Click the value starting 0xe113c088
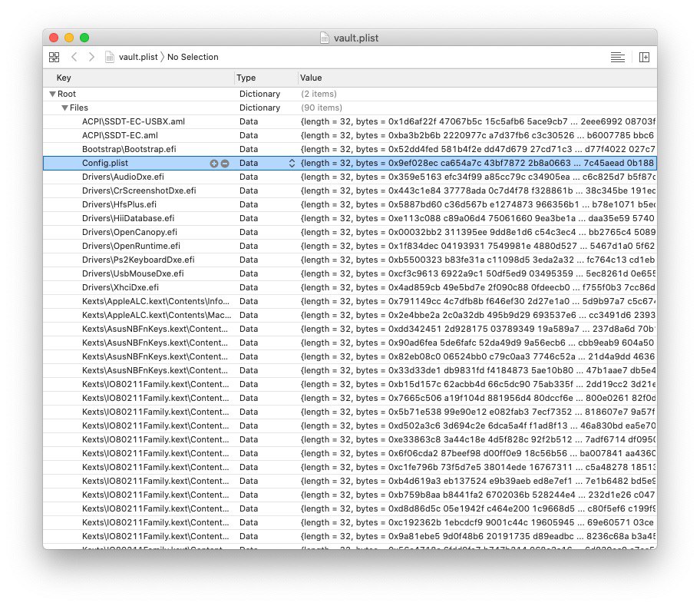Screen dimensions: 700x606 point(477,218)
